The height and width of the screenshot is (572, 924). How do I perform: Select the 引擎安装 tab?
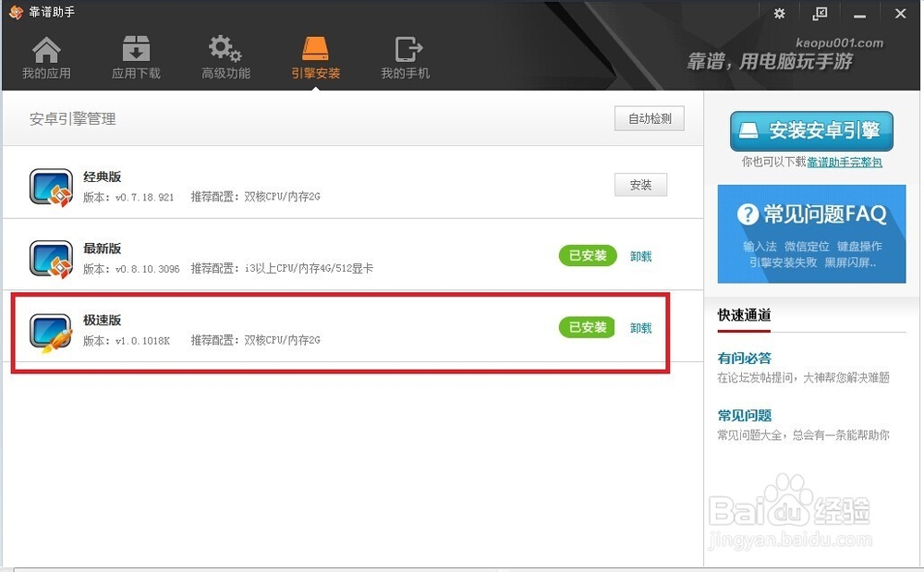coord(315,57)
